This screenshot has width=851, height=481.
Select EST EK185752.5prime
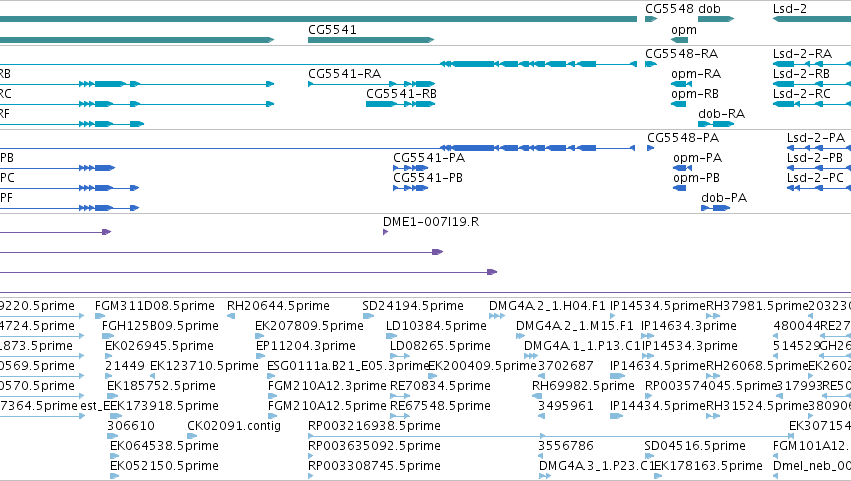[161, 387]
